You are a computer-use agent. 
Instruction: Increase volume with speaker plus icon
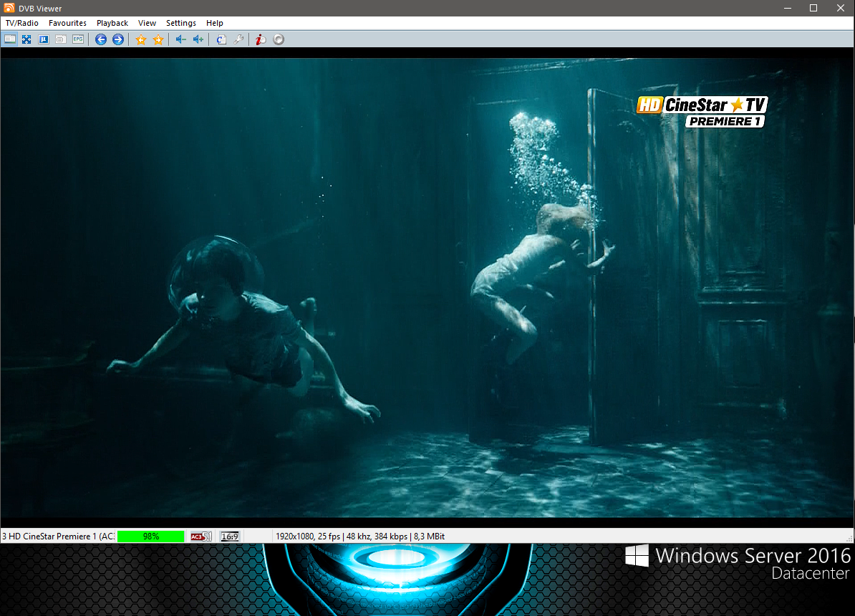198,39
